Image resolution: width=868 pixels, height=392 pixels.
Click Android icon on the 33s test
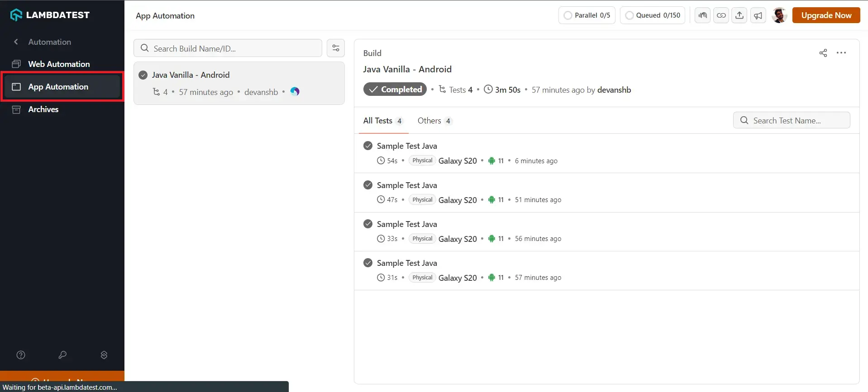491,239
